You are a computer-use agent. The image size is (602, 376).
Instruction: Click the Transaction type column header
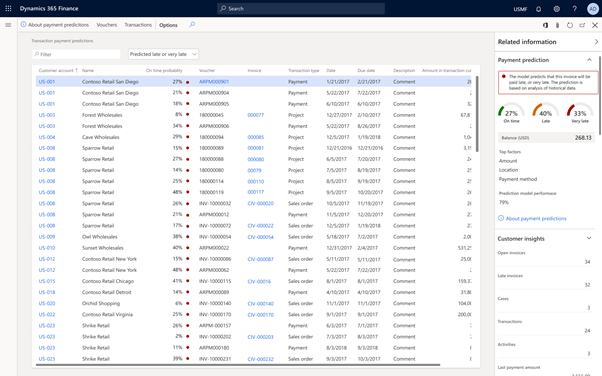pos(304,70)
